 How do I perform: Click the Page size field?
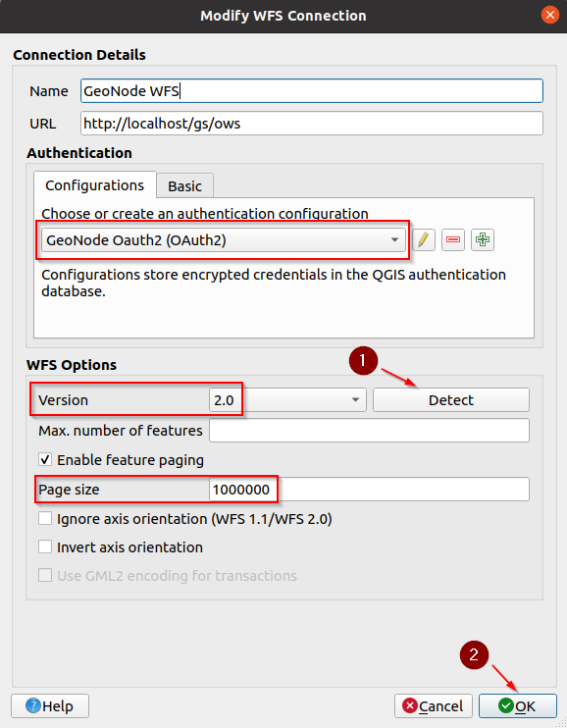369,490
